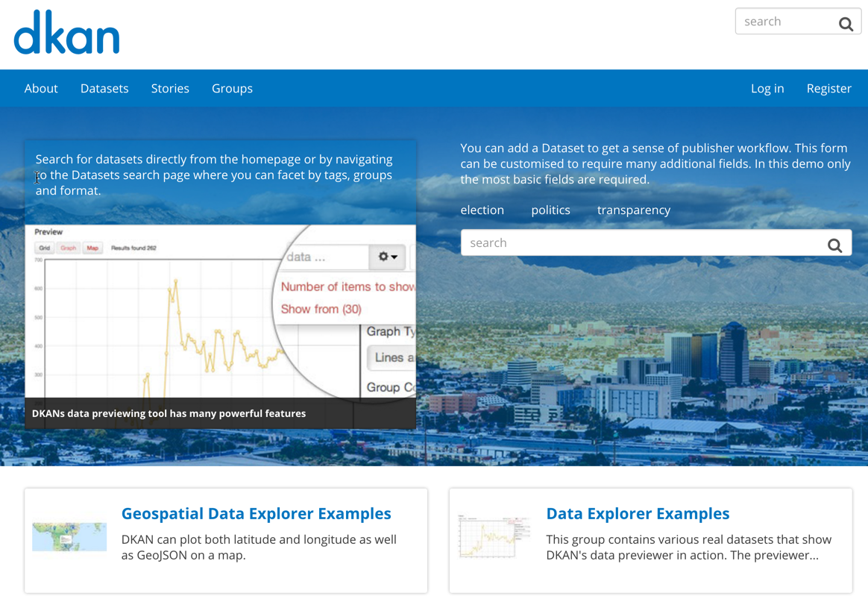This screenshot has height=605, width=868.
Task: Click the hero search magnifier icon
Action: [834, 245]
